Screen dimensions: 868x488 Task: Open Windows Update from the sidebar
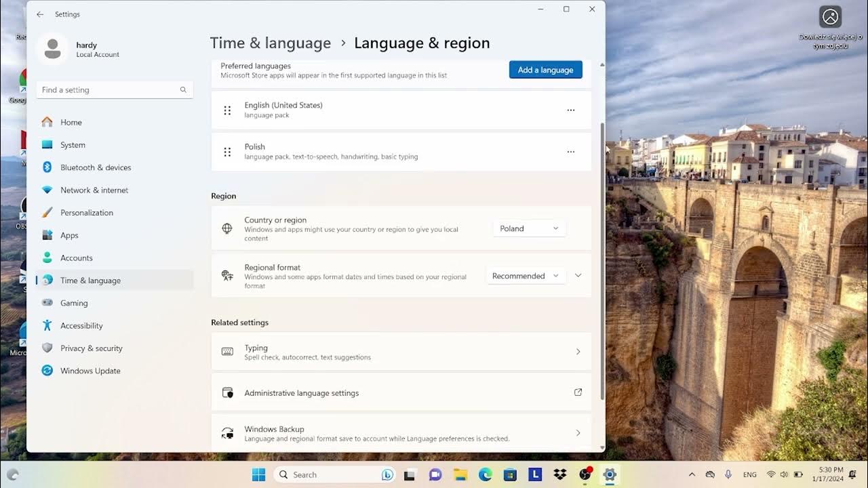(89, 371)
